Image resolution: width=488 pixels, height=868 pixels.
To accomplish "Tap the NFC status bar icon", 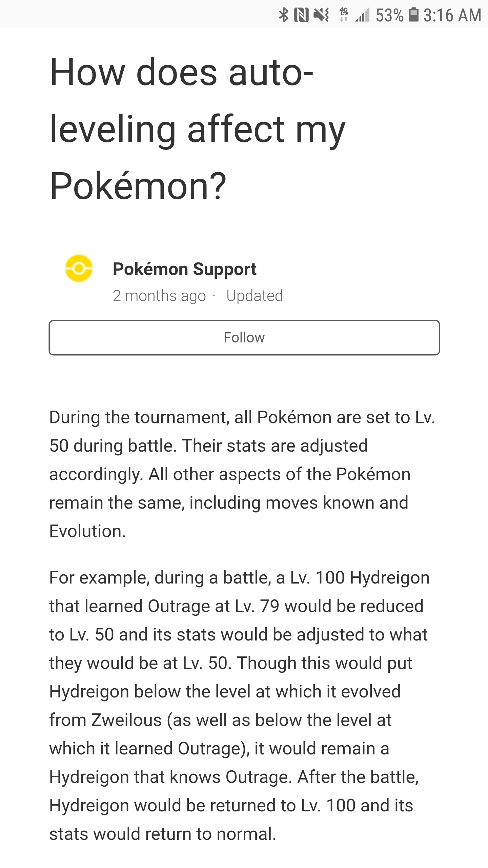I will pos(301,15).
